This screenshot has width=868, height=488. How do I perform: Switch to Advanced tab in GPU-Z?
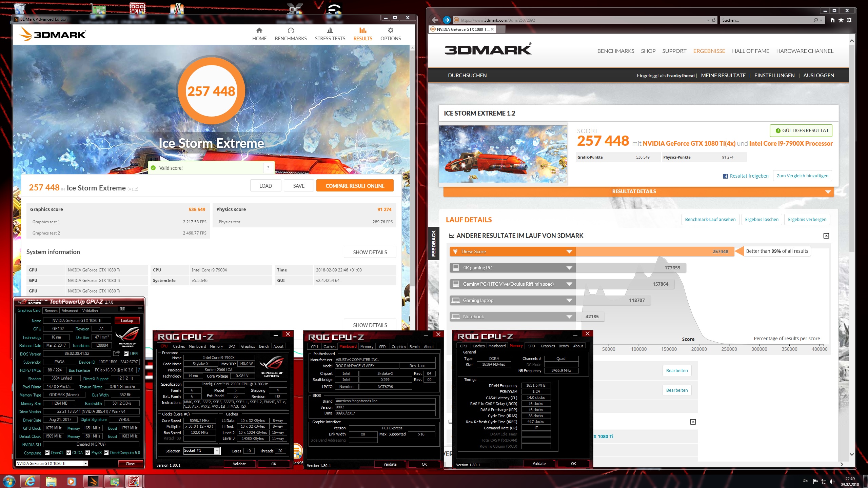click(x=70, y=310)
